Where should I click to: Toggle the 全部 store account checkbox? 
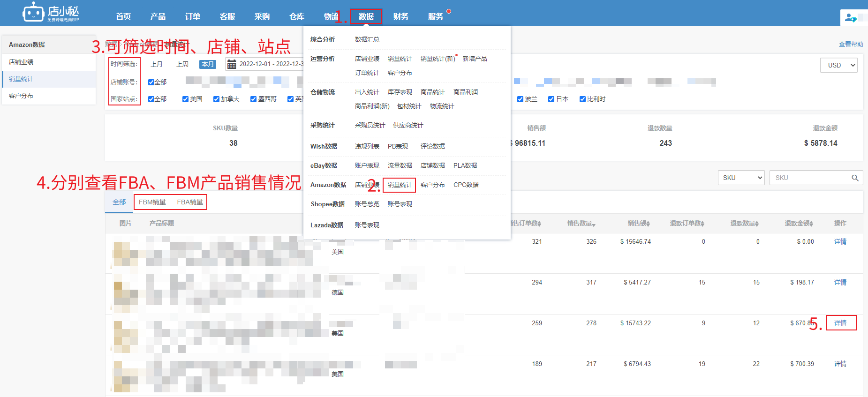[151, 82]
